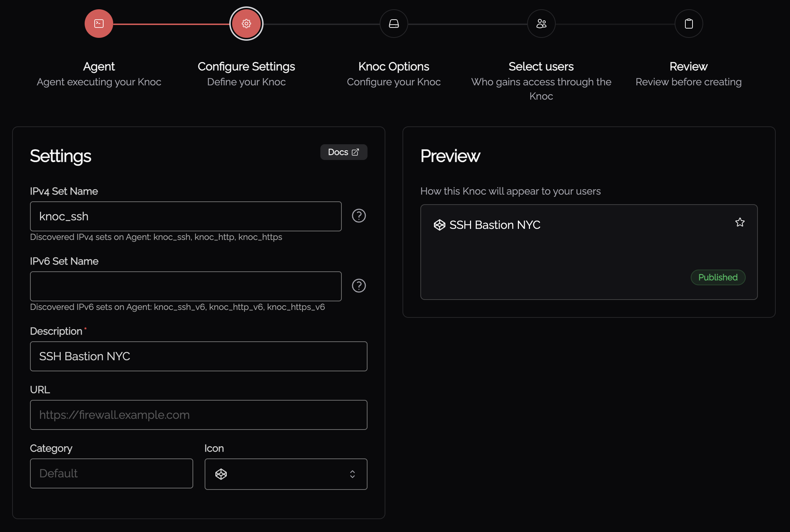Click the Configure Settings gear step icon
Viewport: 790px width, 532px height.
point(246,24)
